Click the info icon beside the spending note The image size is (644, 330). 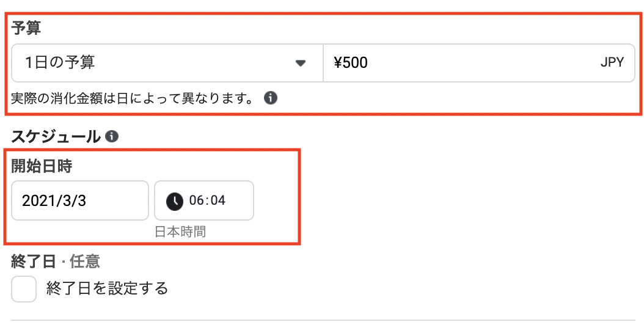pyautogui.click(x=271, y=98)
